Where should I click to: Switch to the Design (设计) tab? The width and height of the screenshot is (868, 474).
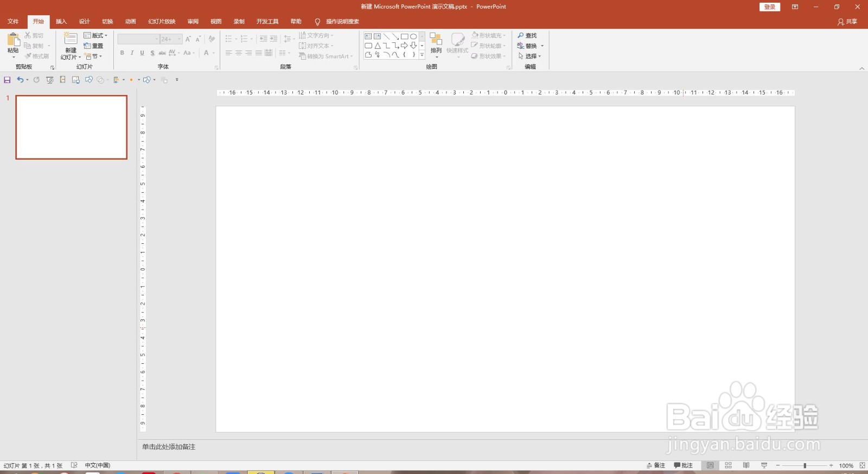pos(84,22)
